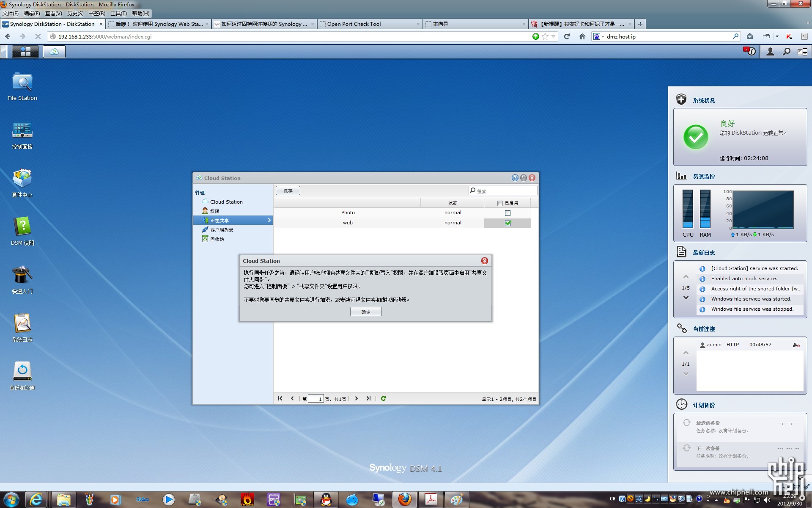Close the Cloud Station message dialog
Screen dimensions: 812x508
pyautogui.click(x=485, y=261)
